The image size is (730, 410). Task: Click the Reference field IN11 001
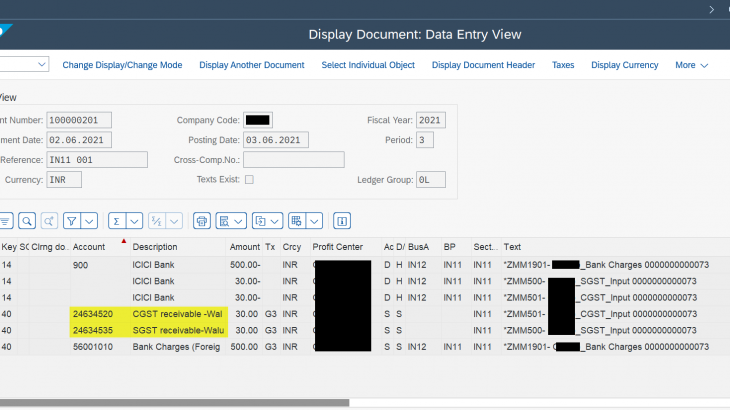coord(97,160)
